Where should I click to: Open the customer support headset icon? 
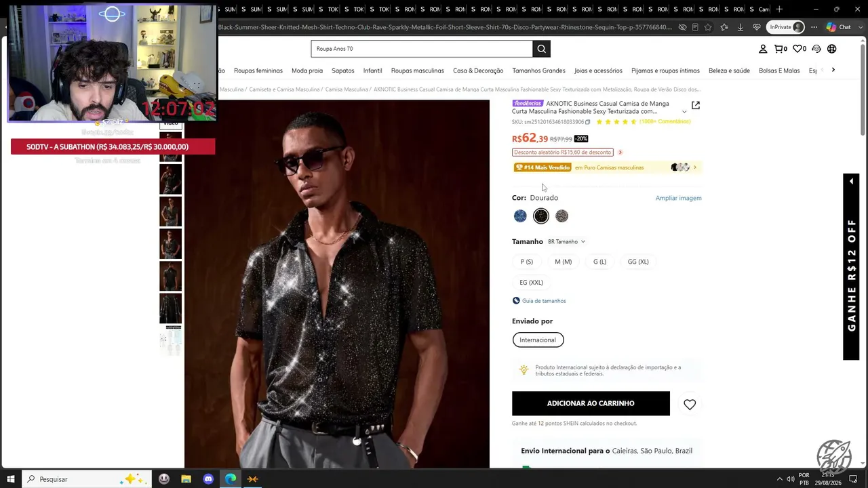coord(816,49)
